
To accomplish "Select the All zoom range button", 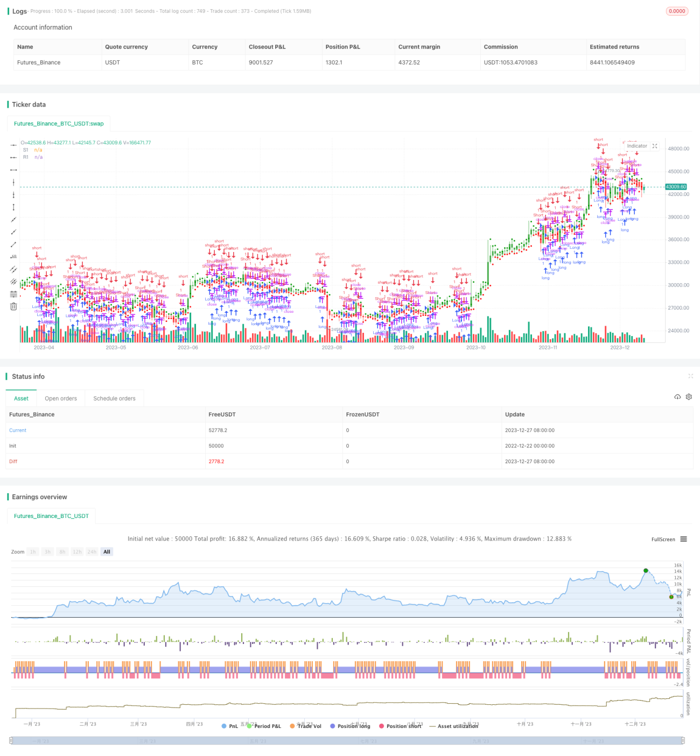I will 107,552.
